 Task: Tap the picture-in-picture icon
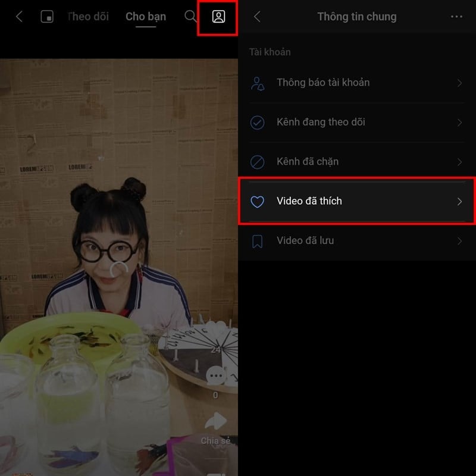click(47, 17)
